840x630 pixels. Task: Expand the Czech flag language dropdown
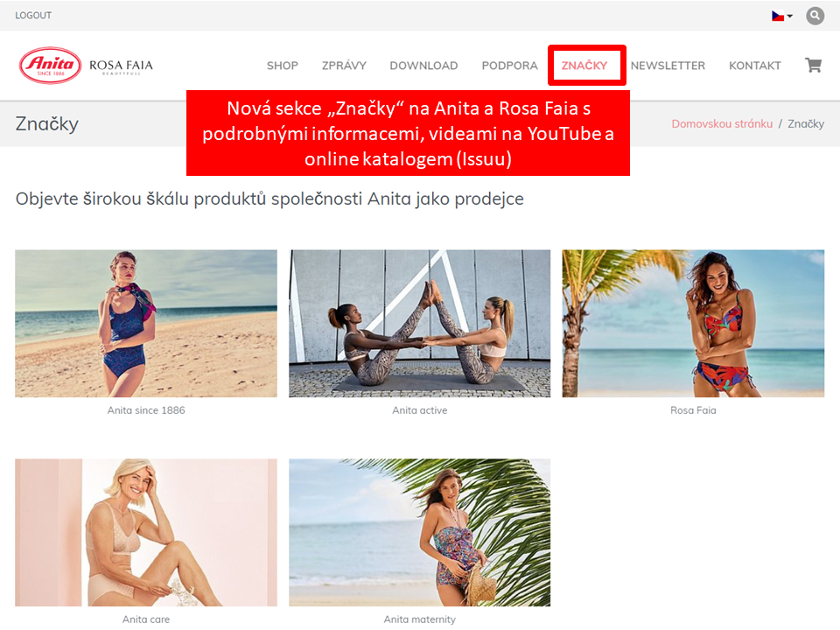click(781, 16)
